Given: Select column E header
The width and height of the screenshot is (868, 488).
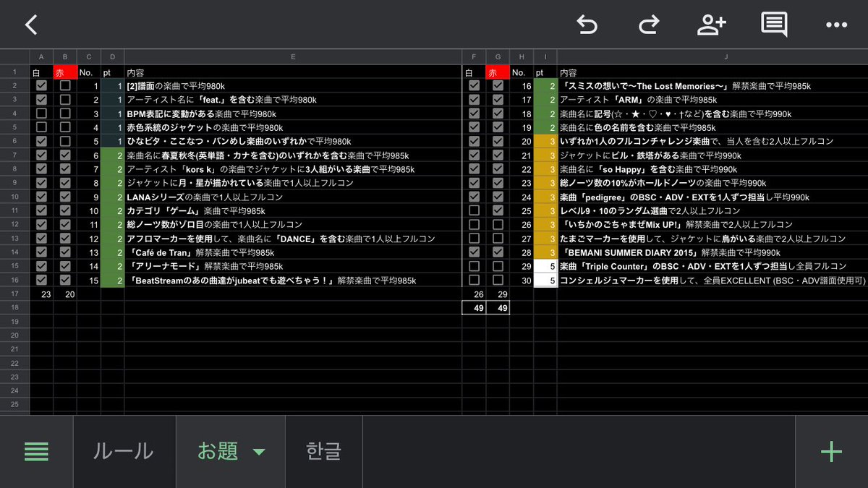Looking at the screenshot, I should (x=293, y=56).
